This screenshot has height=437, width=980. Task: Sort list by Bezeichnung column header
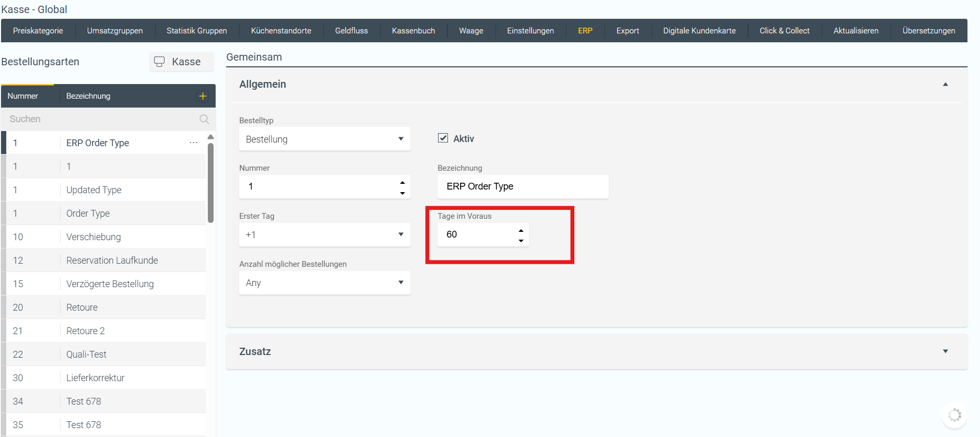(x=88, y=96)
